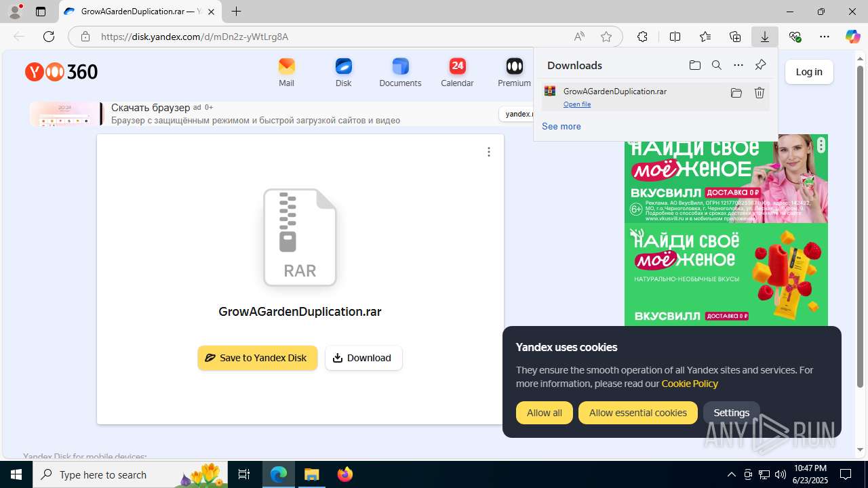Click the Log in button

pyautogui.click(x=809, y=72)
